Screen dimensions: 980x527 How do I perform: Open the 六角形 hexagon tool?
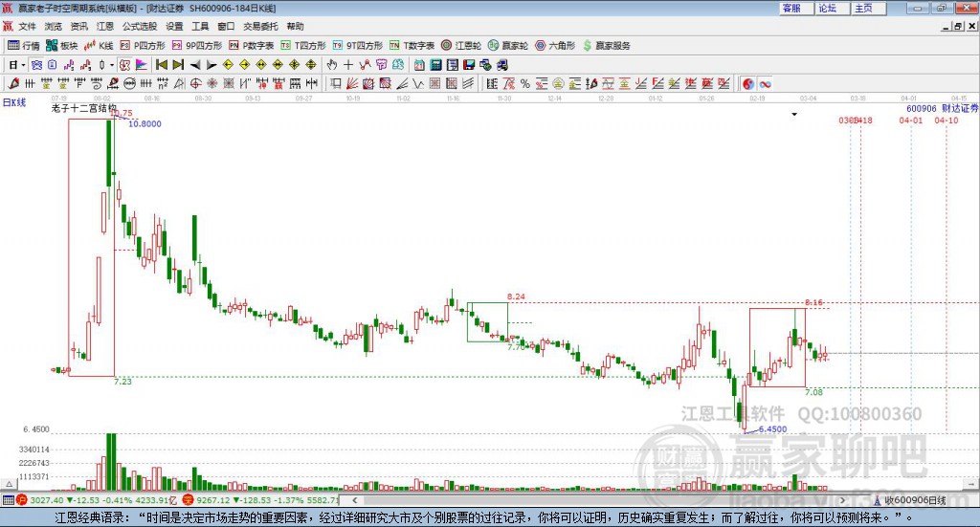555,46
